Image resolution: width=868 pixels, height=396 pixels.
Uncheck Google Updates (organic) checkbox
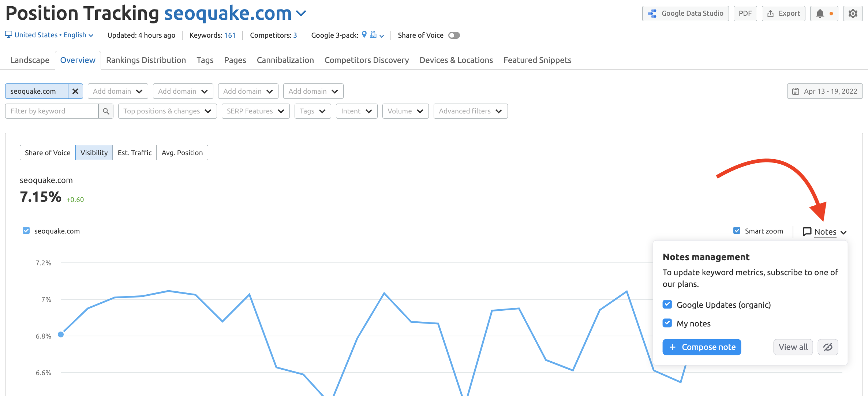tap(667, 304)
